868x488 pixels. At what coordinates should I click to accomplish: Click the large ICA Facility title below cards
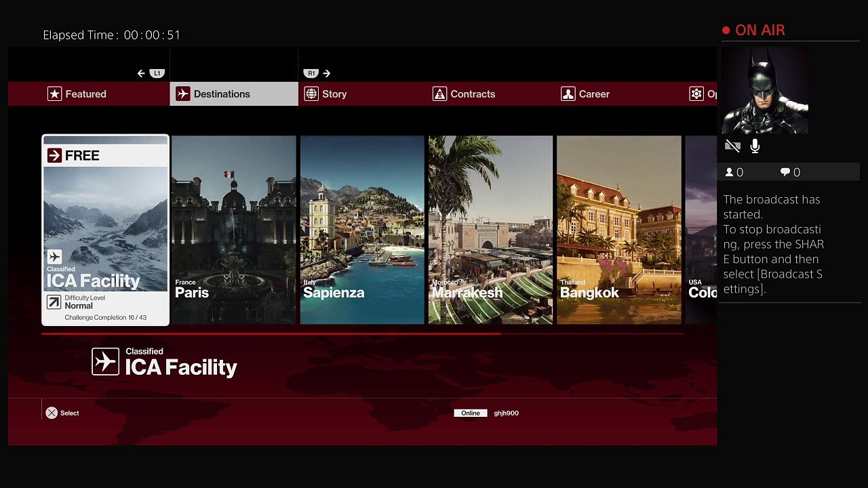[x=181, y=367]
